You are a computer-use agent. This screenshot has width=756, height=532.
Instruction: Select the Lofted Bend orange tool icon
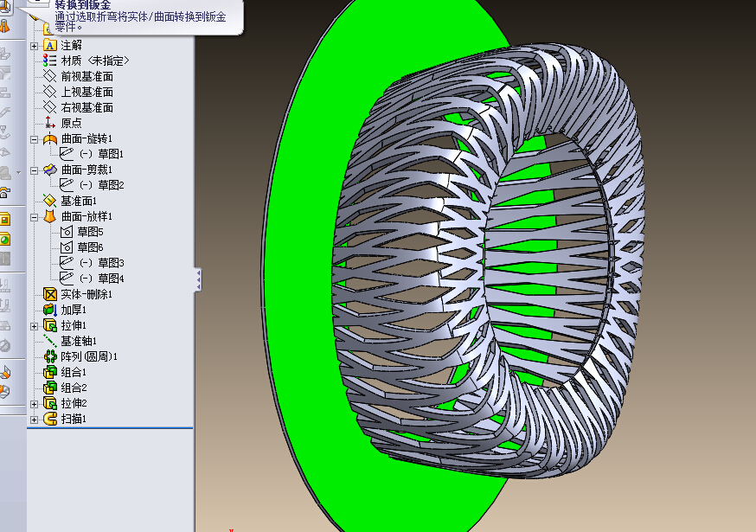5,26
